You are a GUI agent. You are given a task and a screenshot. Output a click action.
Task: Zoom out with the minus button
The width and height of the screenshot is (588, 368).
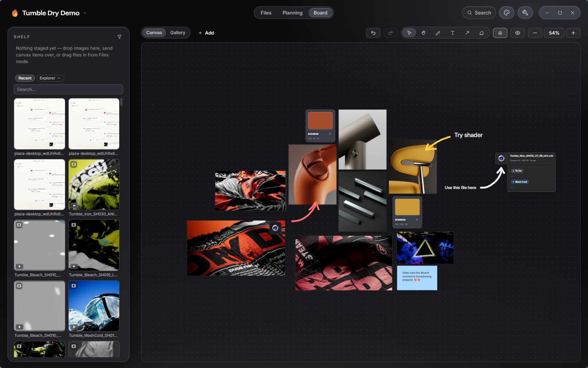[535, 33]
